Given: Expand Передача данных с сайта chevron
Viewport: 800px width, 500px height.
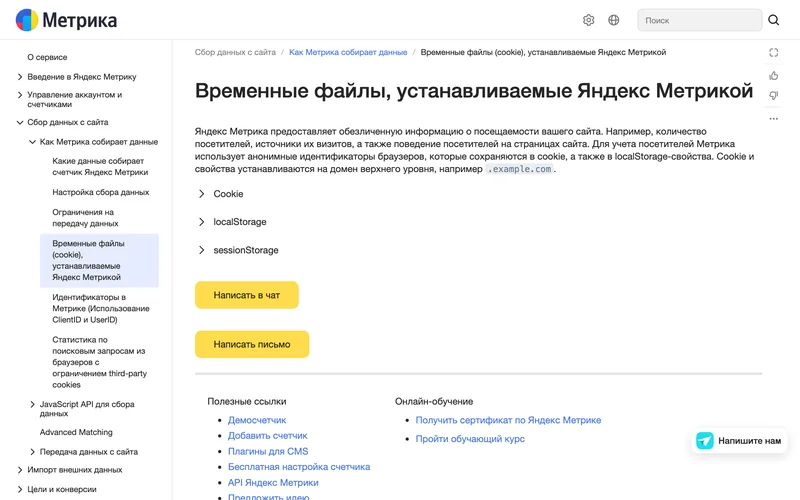Looking at the screenshot, I should [32, 452].
